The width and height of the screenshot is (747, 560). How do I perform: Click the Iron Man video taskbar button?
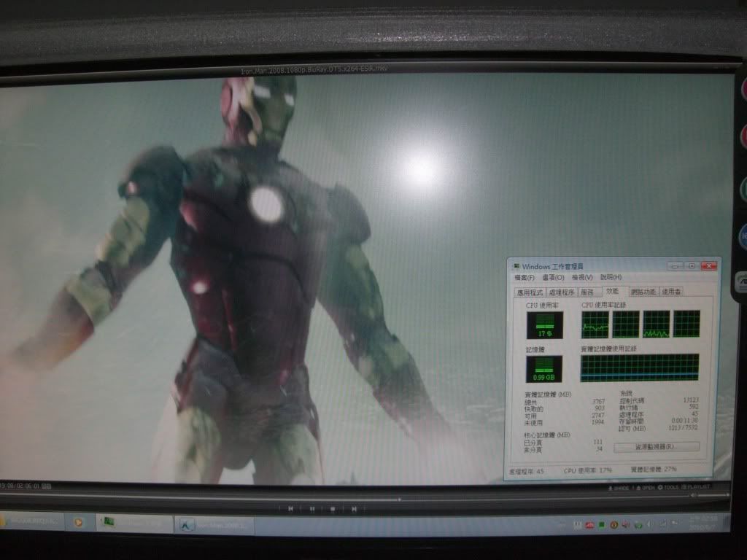pos(214,524)
